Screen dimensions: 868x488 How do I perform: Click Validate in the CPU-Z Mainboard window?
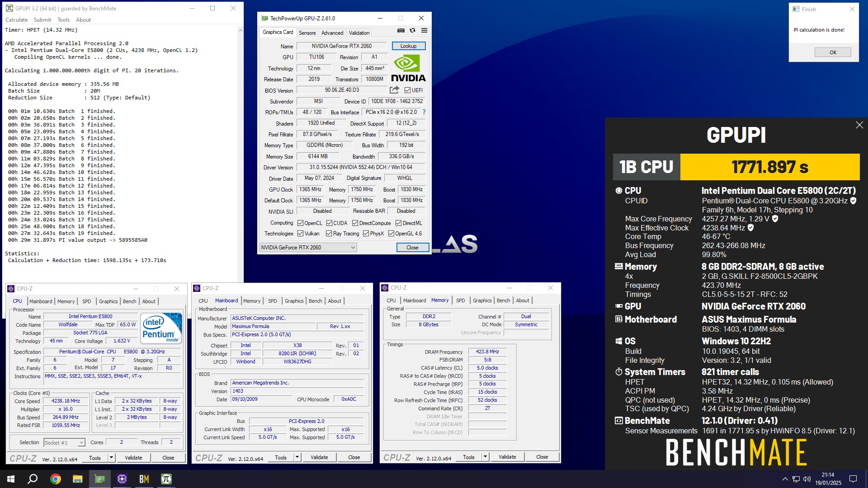point(319,457)
